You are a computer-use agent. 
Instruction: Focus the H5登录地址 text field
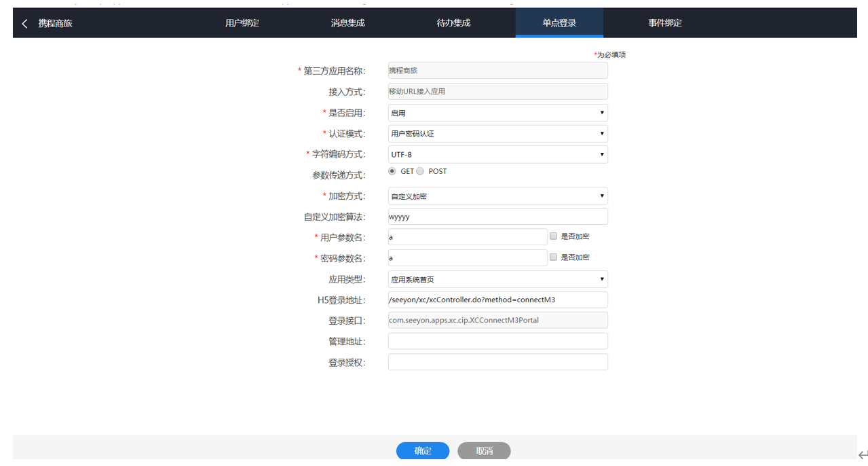[x=497, y=300]
